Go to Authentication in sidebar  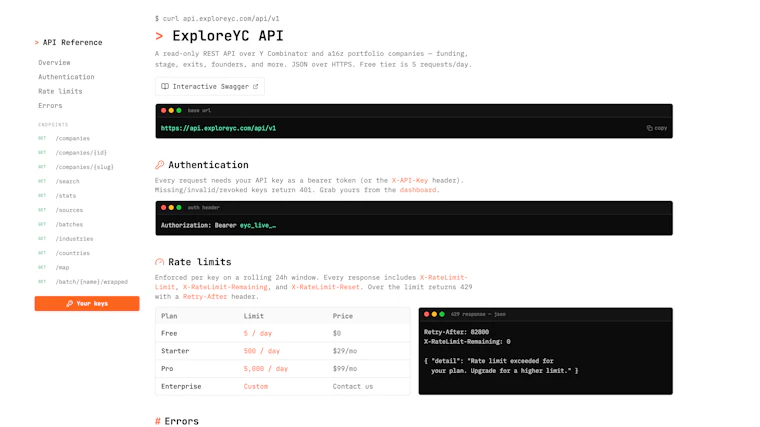tap(66, 77)
